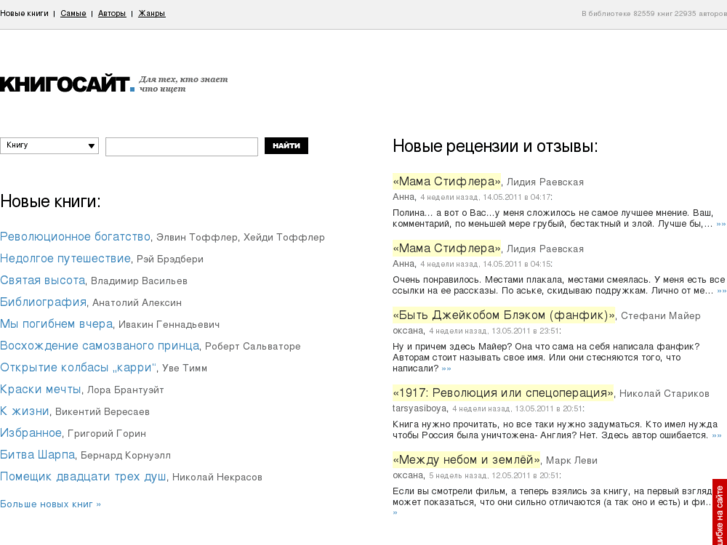Open author Николай Стариков
727x545 pixels.
pos(664,394)
